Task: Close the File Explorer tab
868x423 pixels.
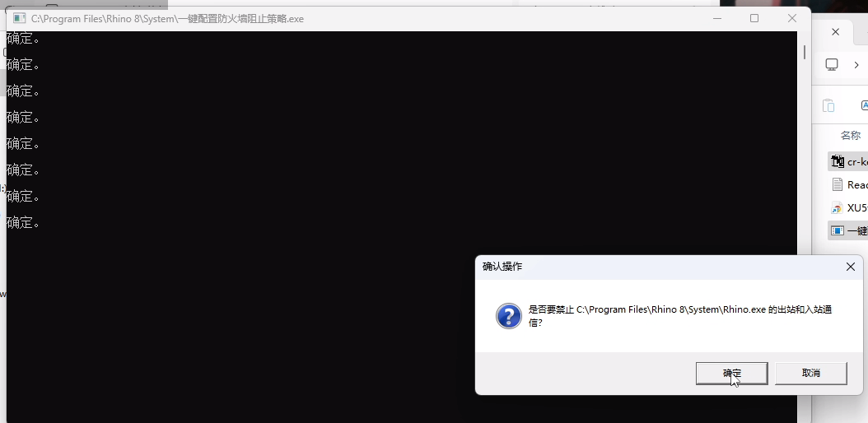Action: pyautogui.click(x=835, y=32)
